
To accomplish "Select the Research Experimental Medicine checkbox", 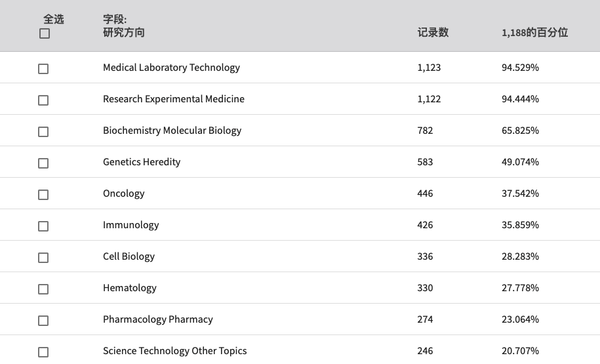I will click(x=43, y=100).
